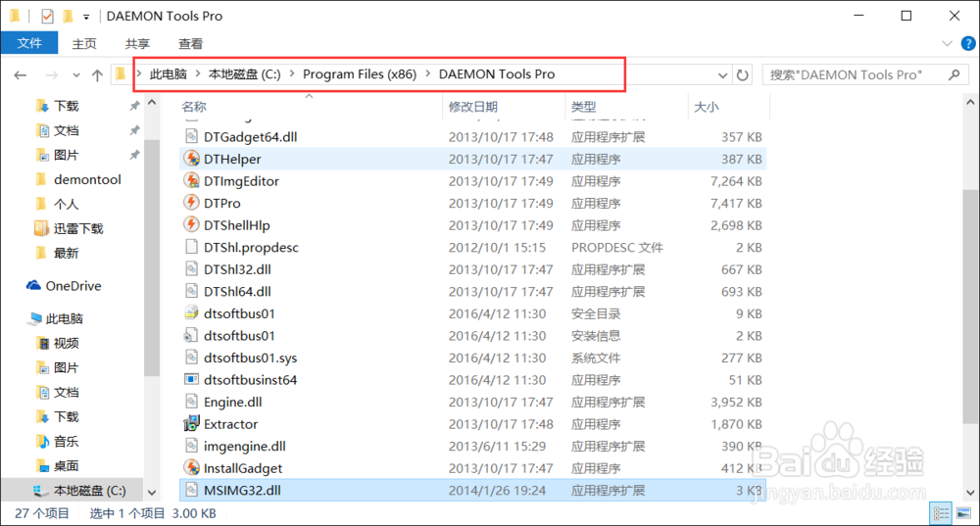Click the MSIMG32.dll file icon
The image size is (980, 526).
pyautogui.click(x=191, y=490)
